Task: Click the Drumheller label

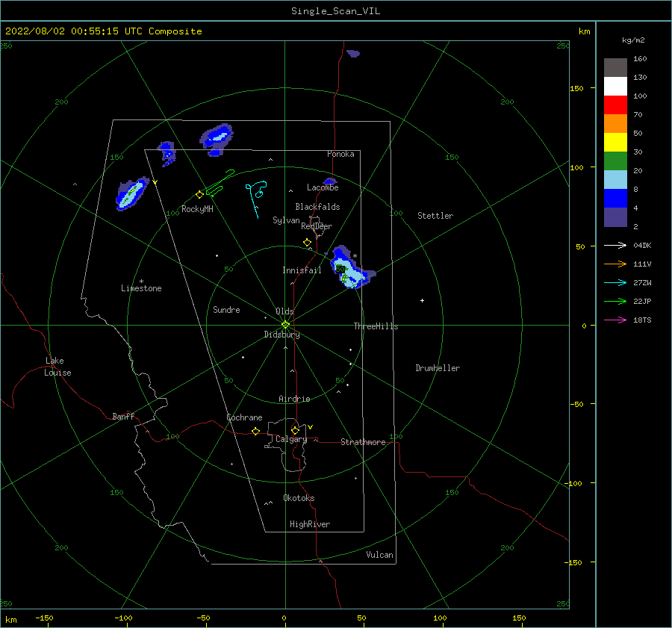Action: (x=438, y=368)
